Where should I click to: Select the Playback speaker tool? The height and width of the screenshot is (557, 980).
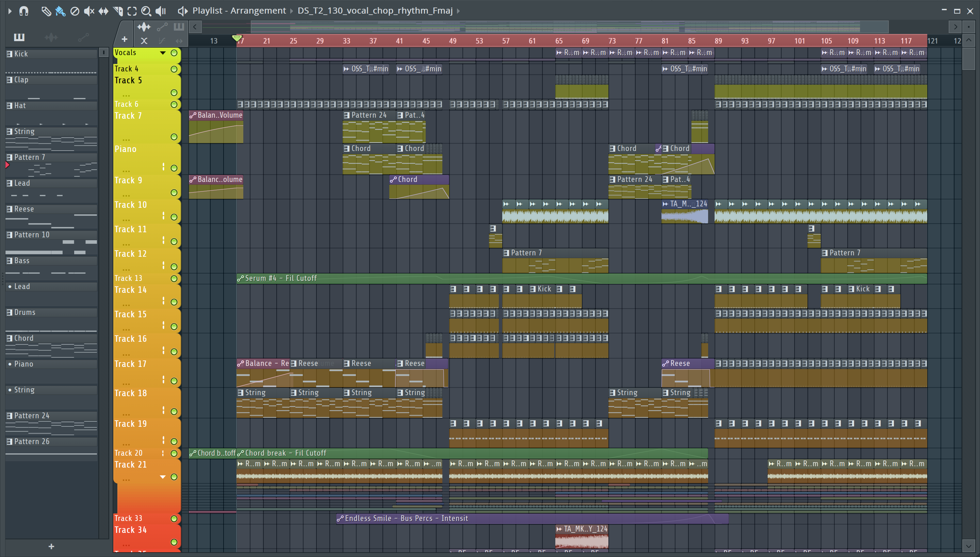(x=160, y=11)
